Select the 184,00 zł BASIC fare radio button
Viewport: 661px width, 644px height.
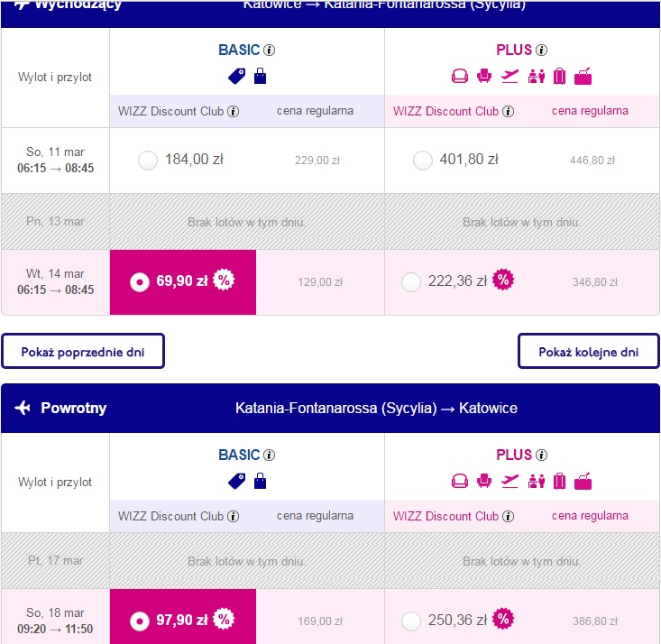148,161
